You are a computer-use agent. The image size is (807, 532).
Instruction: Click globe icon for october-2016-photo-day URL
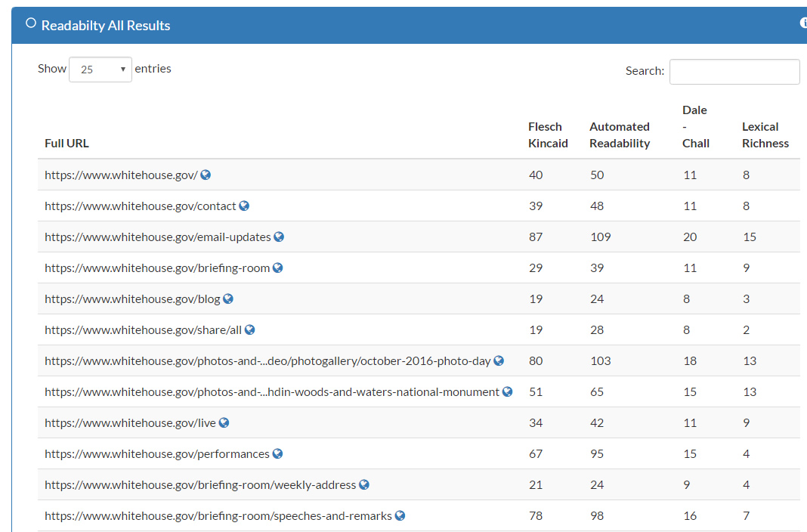coord(499,360)
